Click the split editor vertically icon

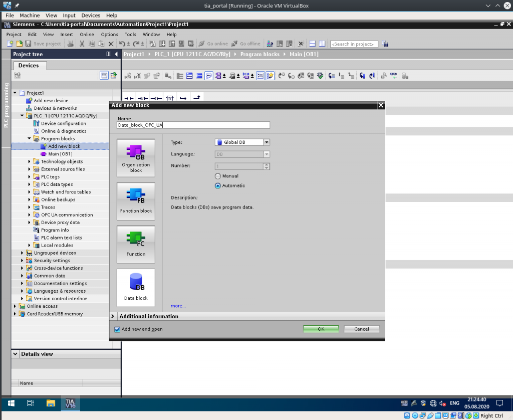coord(322,44)
